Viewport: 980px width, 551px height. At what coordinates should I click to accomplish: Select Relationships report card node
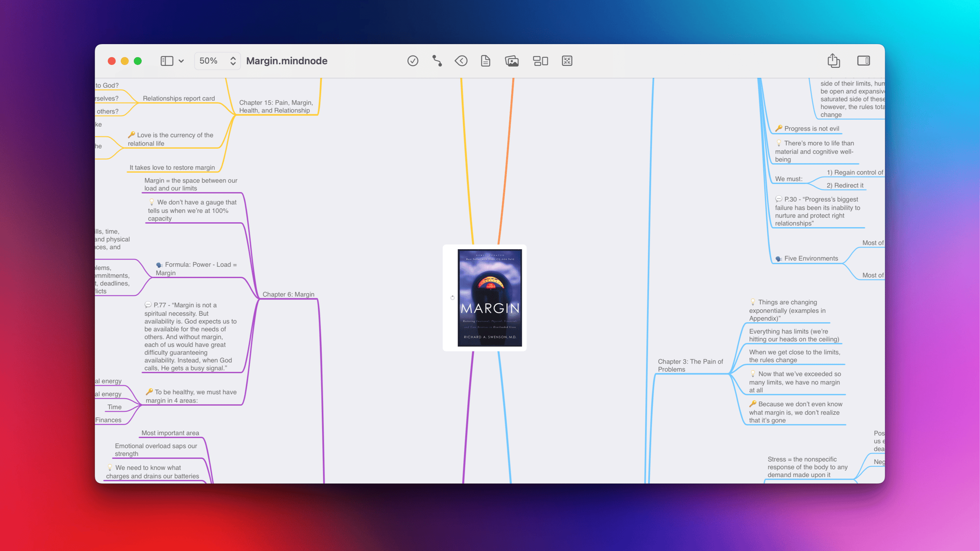coord(179,98)
